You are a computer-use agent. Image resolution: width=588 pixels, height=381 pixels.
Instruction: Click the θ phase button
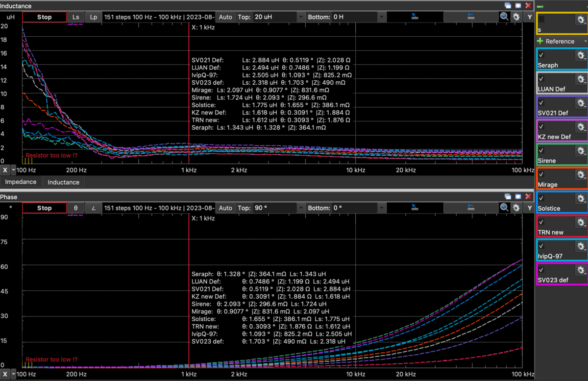pyautogui.click(x=75, y=208)
